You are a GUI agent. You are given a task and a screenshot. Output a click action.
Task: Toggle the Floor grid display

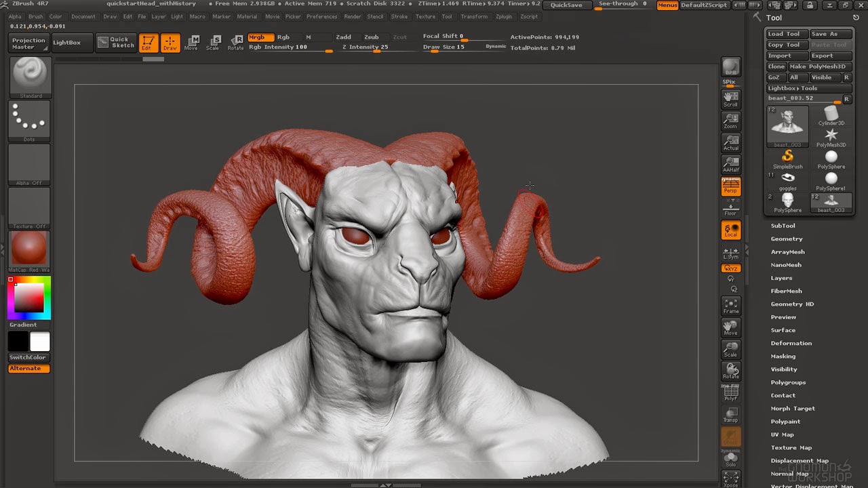[x=730, y=209]
